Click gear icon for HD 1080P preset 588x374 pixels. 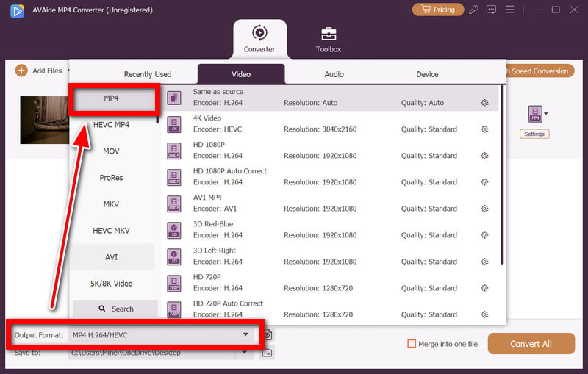click(485, 156)
